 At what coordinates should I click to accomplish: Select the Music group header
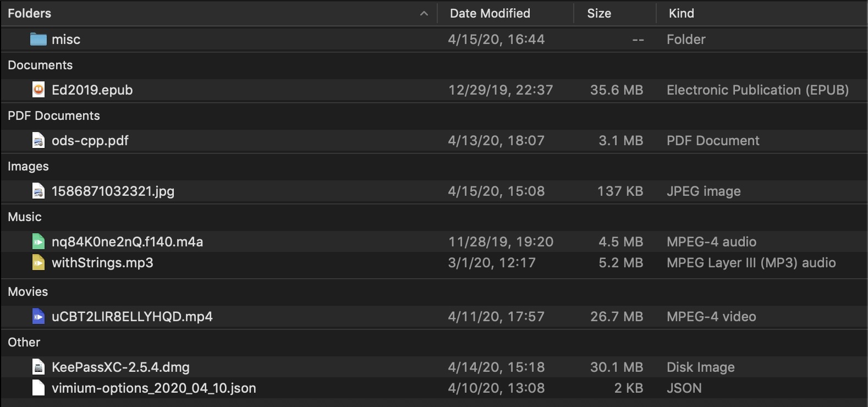click(25, 217)
